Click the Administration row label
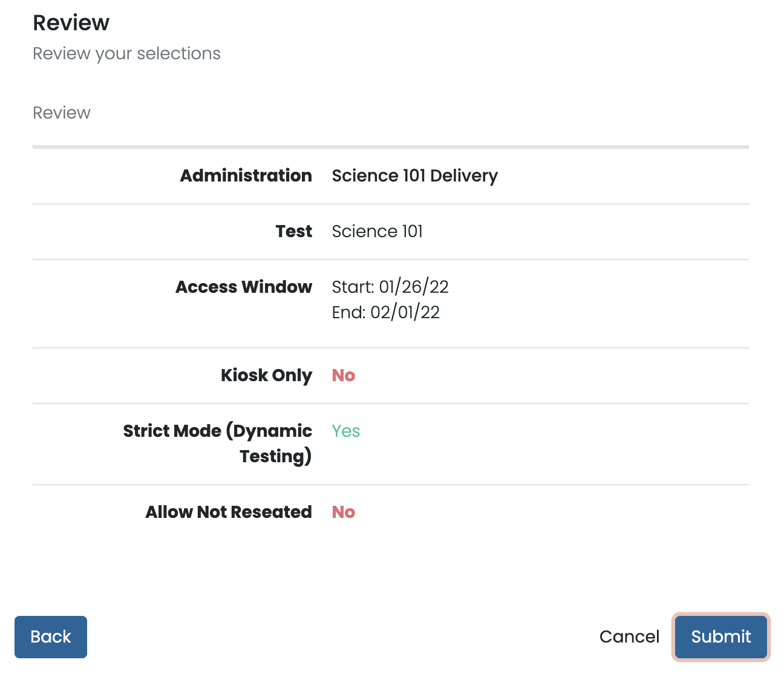The height and width of the screenshot is (674, 784). point(246,175)
